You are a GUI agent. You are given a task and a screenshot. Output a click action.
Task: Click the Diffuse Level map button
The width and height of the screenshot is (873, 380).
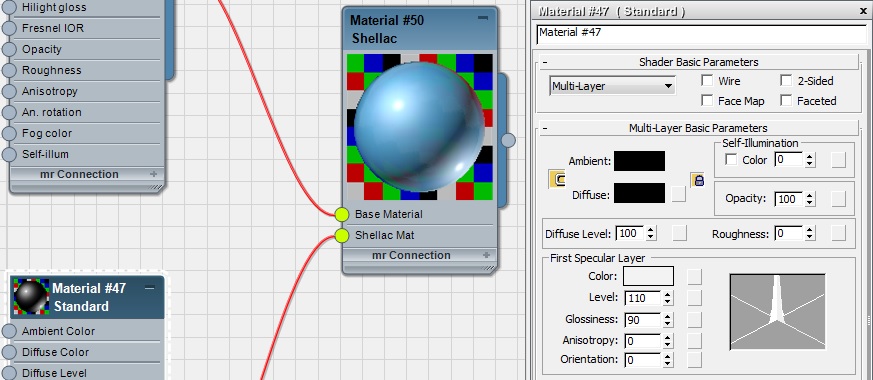click(679, 234)
